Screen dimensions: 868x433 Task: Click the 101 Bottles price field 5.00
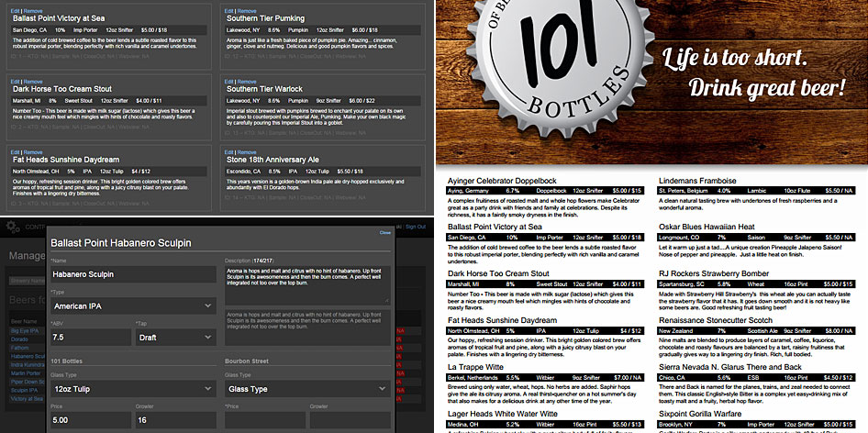tap(88, 420)
